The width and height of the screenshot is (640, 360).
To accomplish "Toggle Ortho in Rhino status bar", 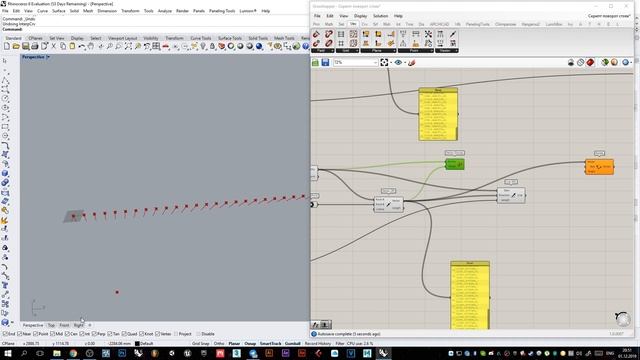I will (219, 344).
